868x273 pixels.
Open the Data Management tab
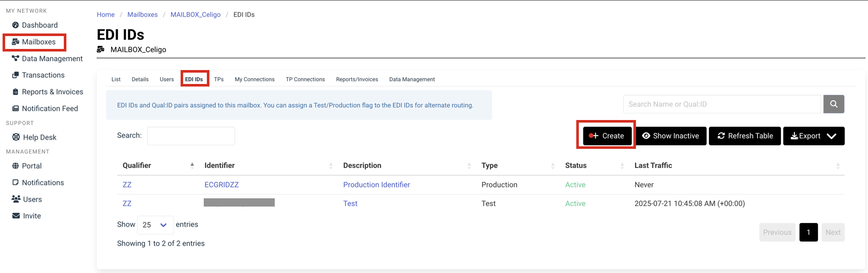coord(412,79)
